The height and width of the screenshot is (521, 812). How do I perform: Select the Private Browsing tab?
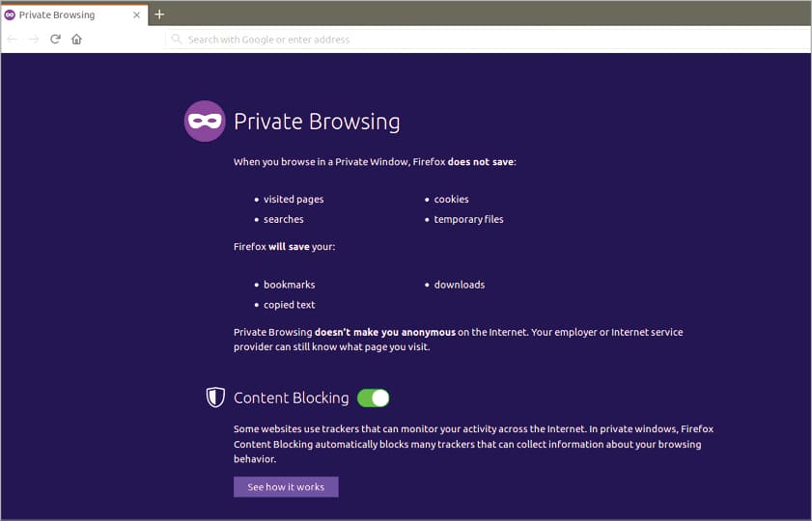click(x=68, y=15)
